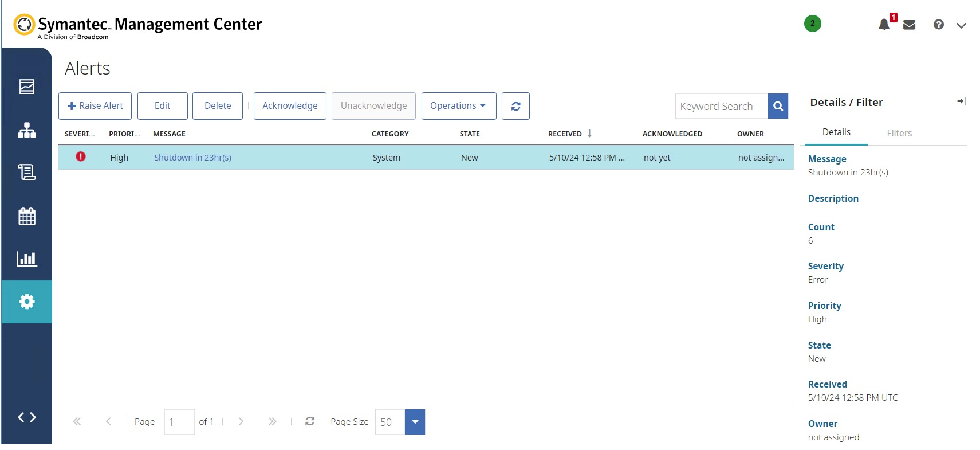Click the Keyword Search field
This screenshot has height=450, width=980.
722,106
